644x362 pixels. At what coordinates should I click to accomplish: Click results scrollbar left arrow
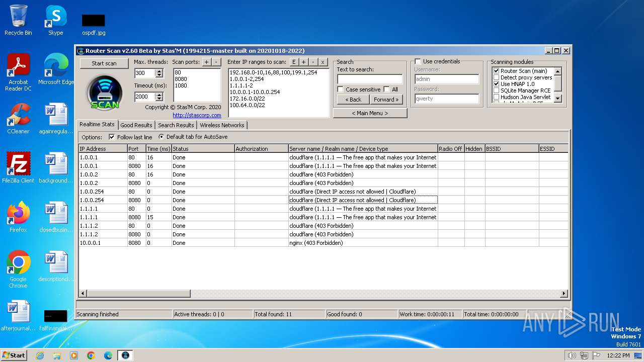[x=83, y=294]
